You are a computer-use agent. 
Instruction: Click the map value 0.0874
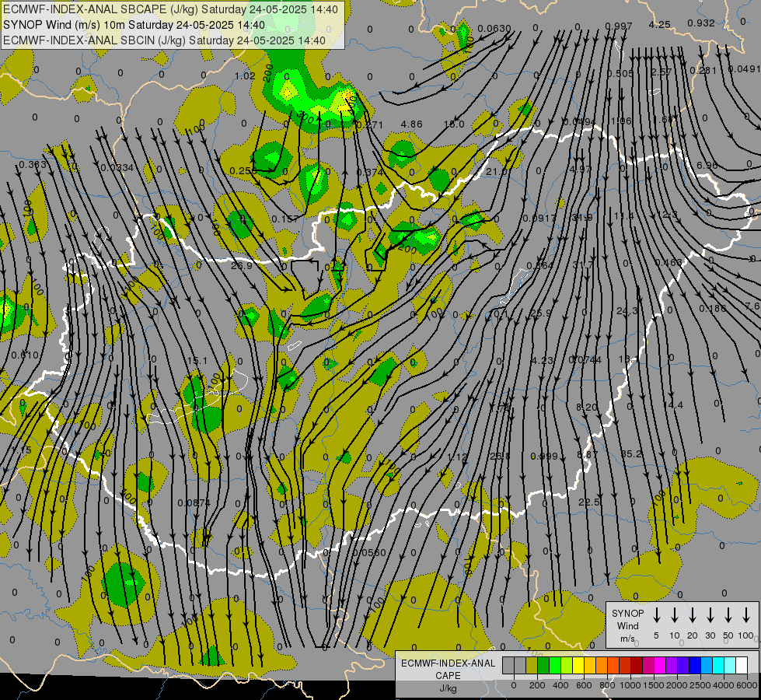pos(194,502)
